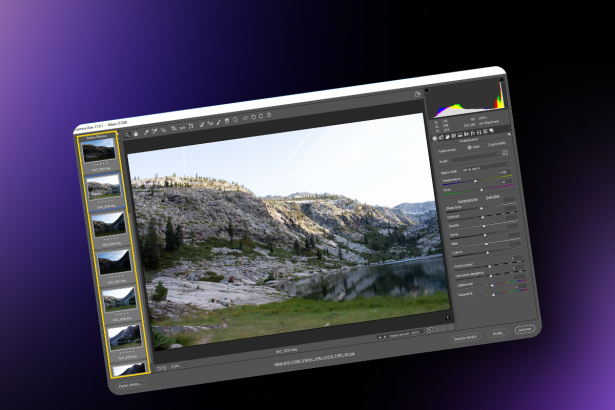Image resolution: width=615 pixels, height=410 pixels.
Task: Choose the Adjustment Brush tool
Action: [218, 122]
